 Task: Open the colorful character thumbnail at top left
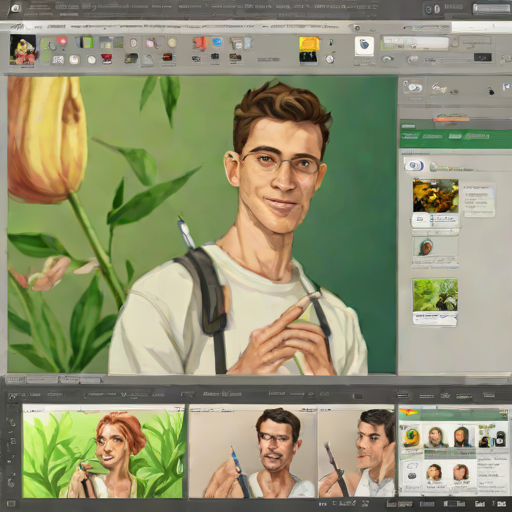[23, 49]
